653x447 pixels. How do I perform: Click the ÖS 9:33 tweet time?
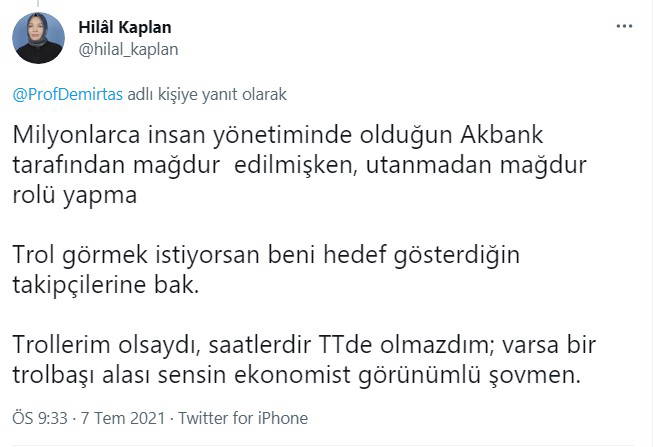[36, 418]
